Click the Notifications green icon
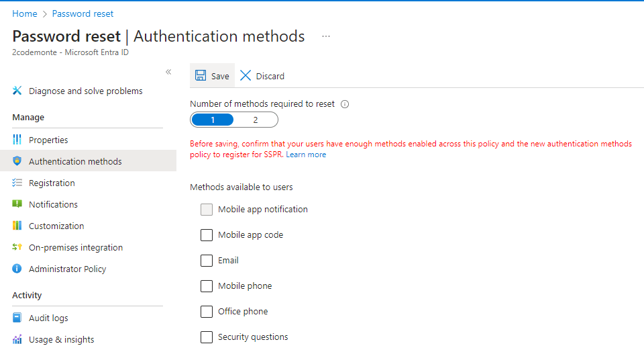This screenshot has height=352, width=644. [x=17, y=204]
